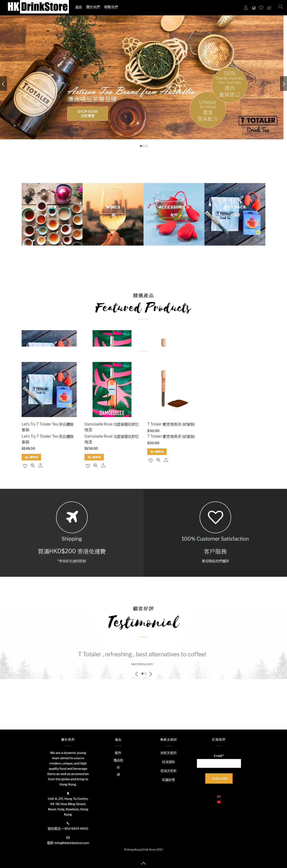
Task: Open the WINES category thumbnail
Action: pyautogui.click(x=113, y=214)
